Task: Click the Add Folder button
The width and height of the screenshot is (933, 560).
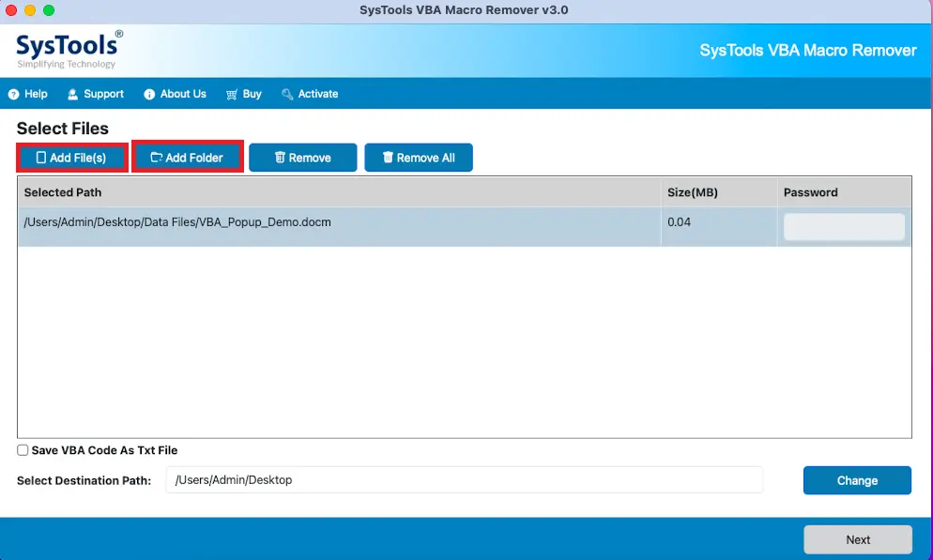Action: tap(188, 158)
